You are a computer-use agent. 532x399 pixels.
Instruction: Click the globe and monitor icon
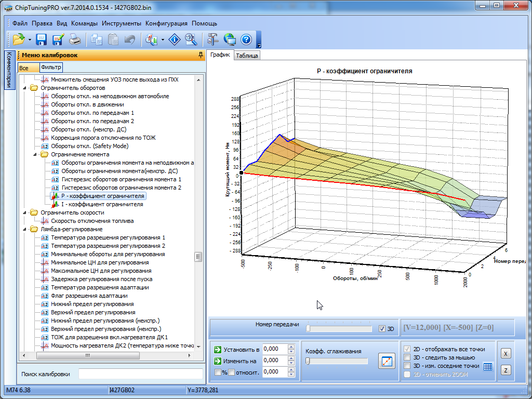pyautogui.click(x=230, y=39)
